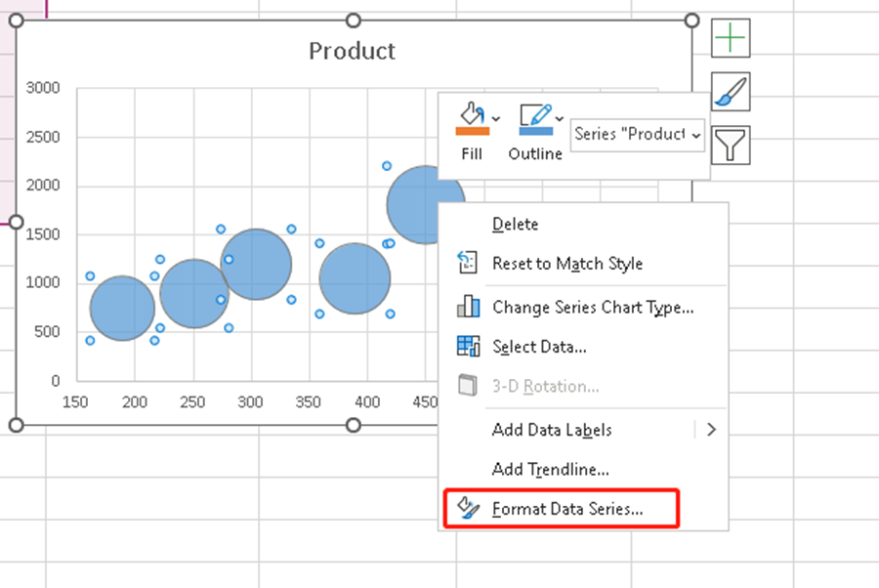This screenshot has height=588, width=879.
Task: Click the 200 horizontal axis label
Action: 135,401
